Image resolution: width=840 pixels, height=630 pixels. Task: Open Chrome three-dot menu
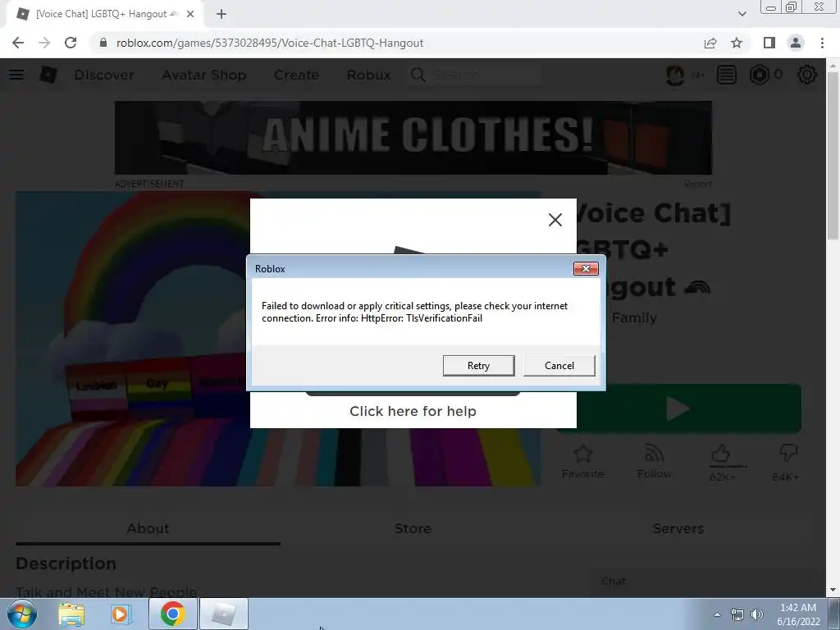[x=822, y=43]
